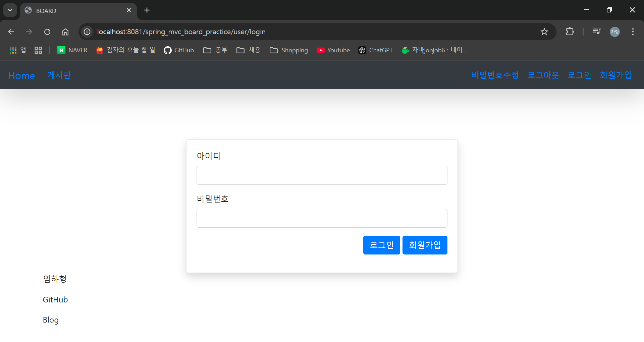644x342 pixels.
Task: Open the ChatGPT bookmark
Action: [376, 50]
